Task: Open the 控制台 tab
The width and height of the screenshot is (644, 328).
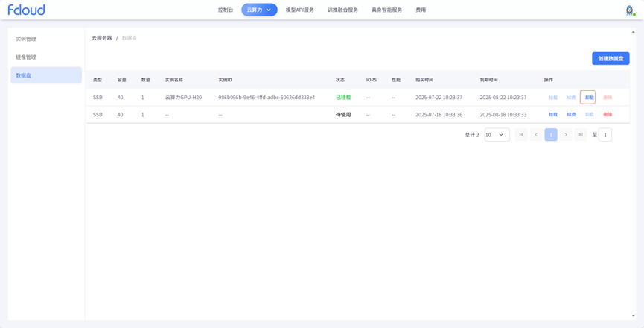Action: tap(226, 10)
